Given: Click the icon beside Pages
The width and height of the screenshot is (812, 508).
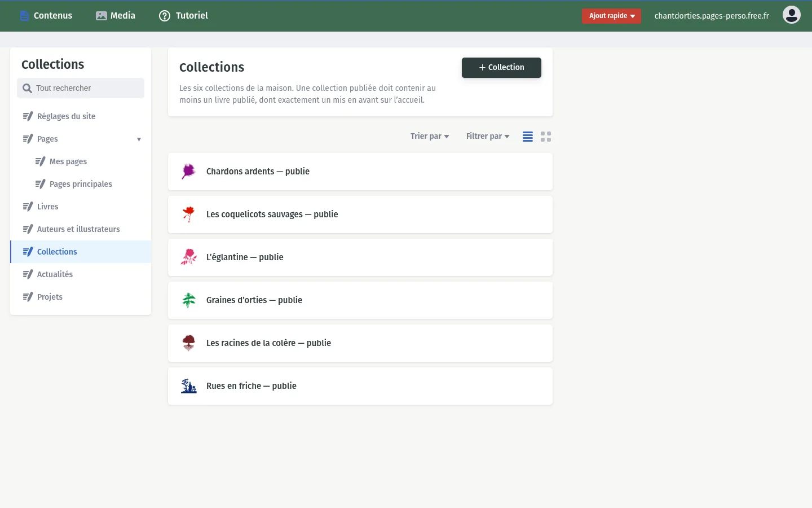Looking at the screenshot, I should [x=28, y=139].
